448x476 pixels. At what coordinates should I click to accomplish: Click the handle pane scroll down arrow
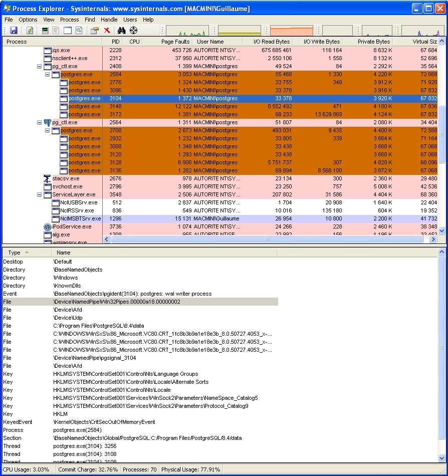442,458
